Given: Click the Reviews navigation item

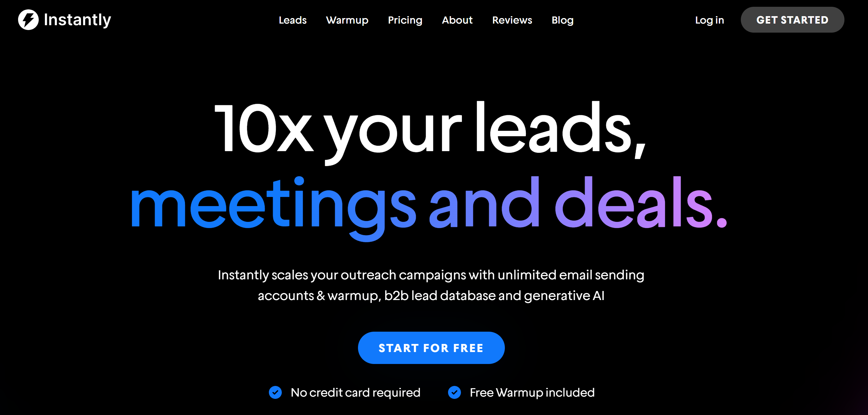Looking at the screenshot, I should [x=512, y=20].
